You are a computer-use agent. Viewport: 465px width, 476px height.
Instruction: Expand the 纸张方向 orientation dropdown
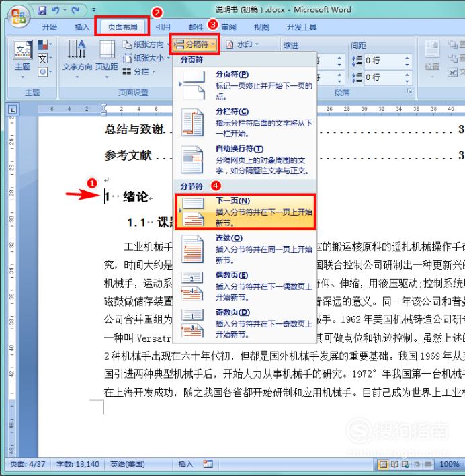(146, 44)
